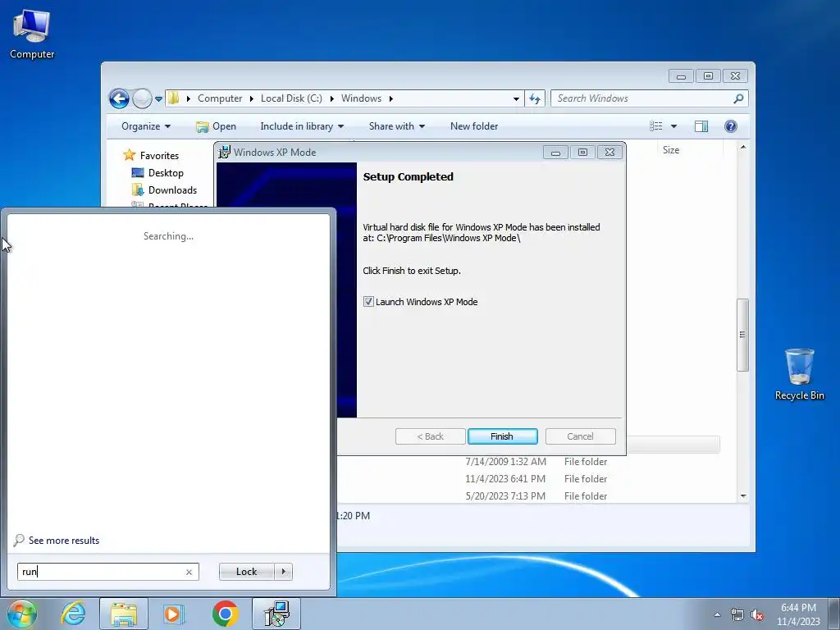Open the Organize menu
Image resolution: width=840 pixels, height=630 pixels.
(x=146, y=126)
